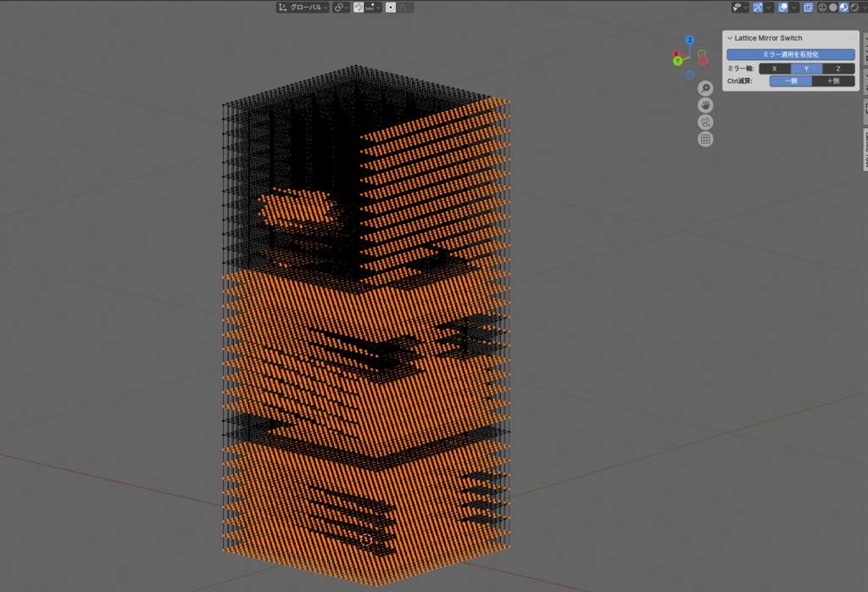The width and height of the screenshot is (868, 592).
Task: Click the negative X red gizmo circle
Action: 703,61
